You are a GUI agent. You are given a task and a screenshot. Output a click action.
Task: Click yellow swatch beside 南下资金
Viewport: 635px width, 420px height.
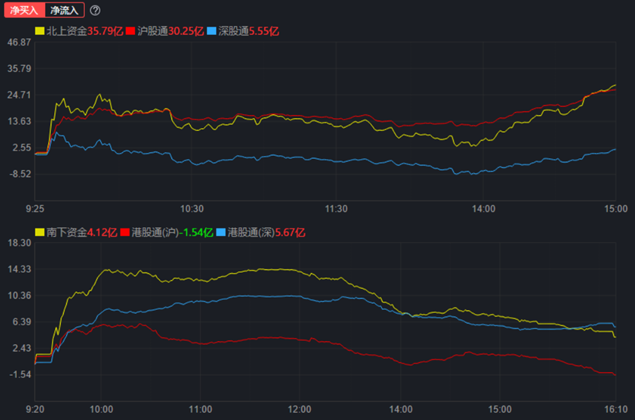[40, 232]
